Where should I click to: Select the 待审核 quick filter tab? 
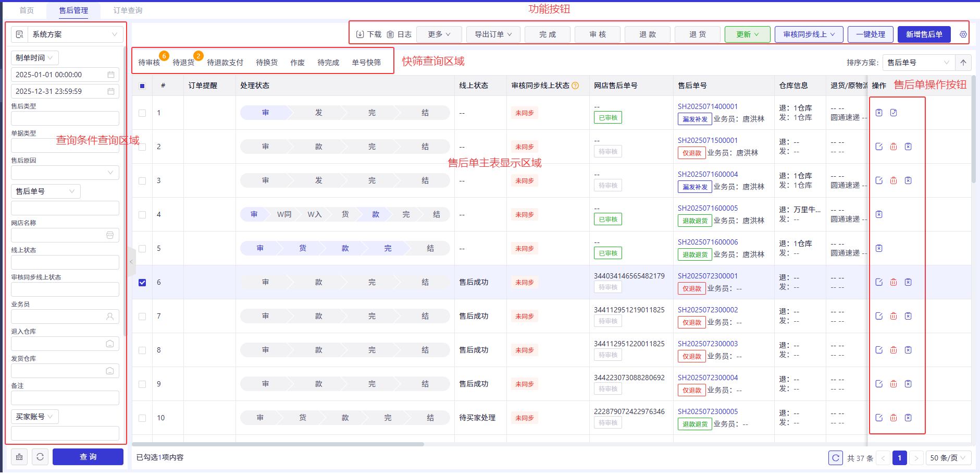coord(149,63)
